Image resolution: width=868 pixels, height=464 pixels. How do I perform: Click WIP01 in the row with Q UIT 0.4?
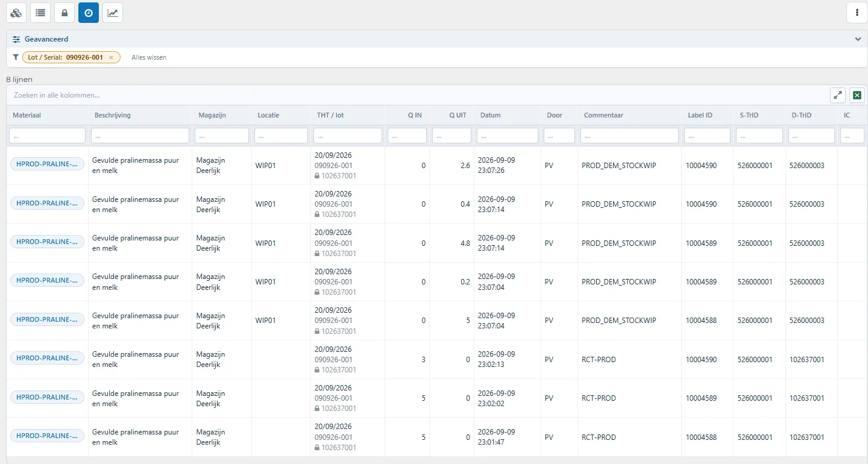tap(265, 204)
